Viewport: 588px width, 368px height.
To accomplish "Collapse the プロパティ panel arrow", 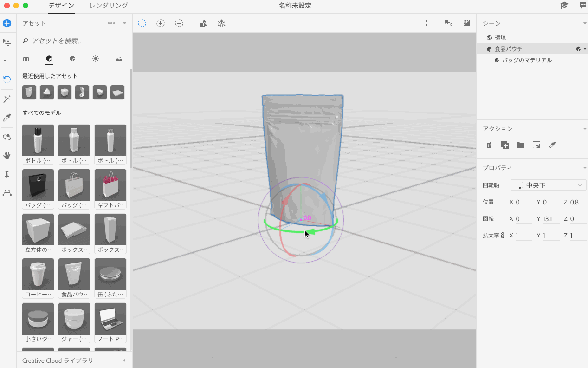I will coord(584,168).
